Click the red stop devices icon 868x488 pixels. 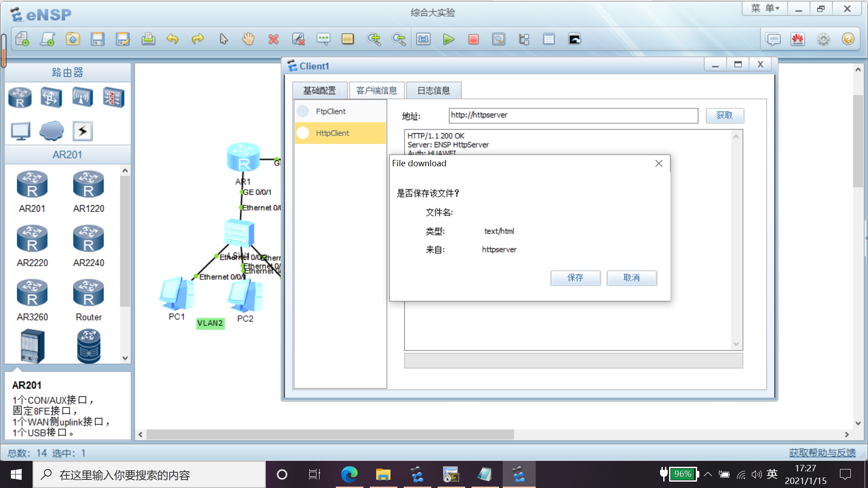473,39
